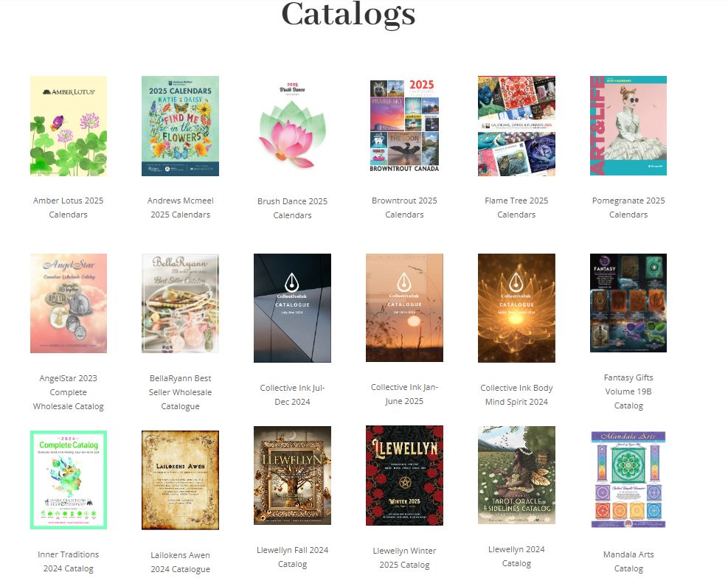Click the Brush Dance lotus flower cover
Viewport: 728px width, 578px height.
tap(293, 126)
